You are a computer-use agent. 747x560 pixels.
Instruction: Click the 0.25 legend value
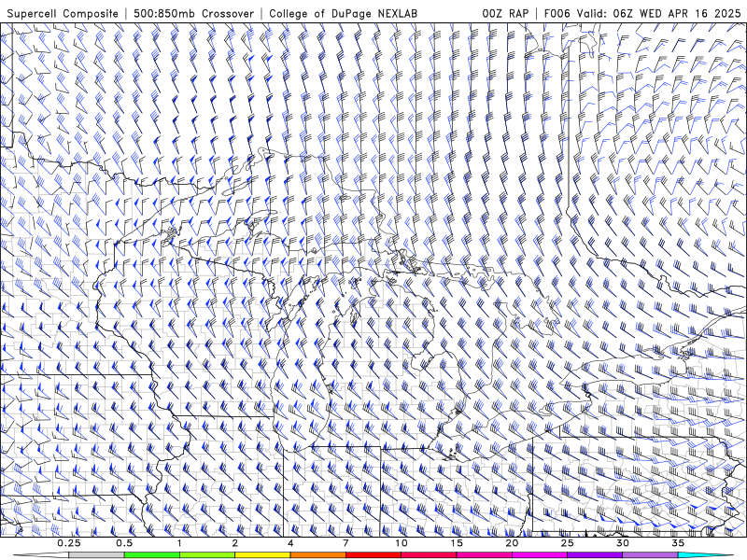pyautogui.click(x=69, y=543)
